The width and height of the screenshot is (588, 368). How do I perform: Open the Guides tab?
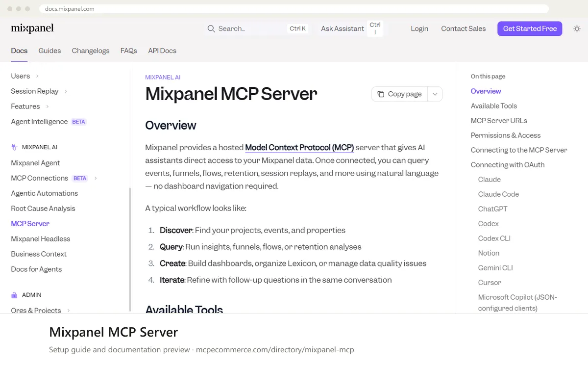(49, 51)
